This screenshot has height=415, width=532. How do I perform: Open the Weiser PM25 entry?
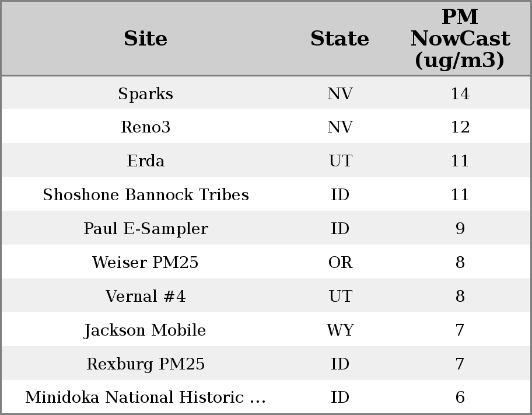coord(145,263)
